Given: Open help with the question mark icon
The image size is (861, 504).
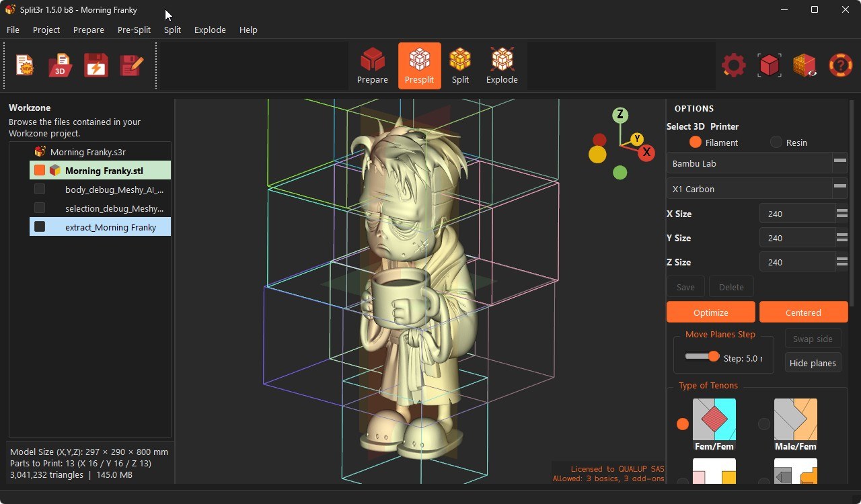Looking at the screenshot, I should pos(840,65).
